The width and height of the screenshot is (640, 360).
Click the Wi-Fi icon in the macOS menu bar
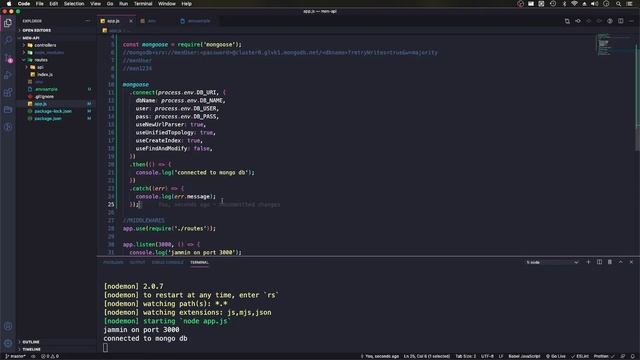pos(574,4)
